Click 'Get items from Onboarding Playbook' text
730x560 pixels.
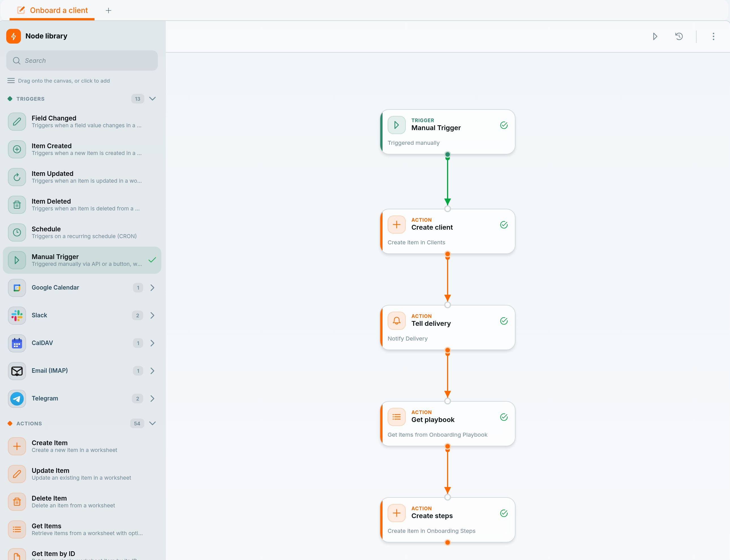[x=437, y=435]
